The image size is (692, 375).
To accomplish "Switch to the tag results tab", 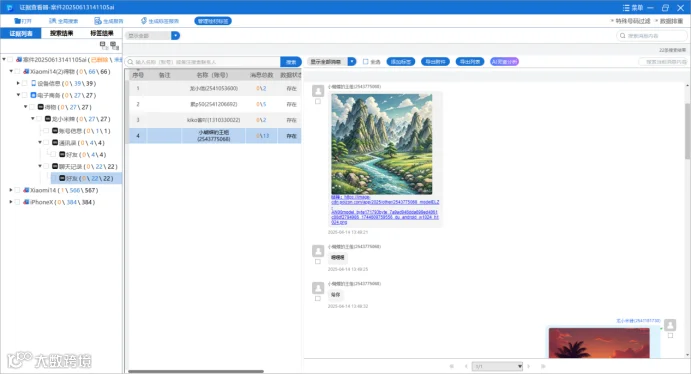I will 102,33.
